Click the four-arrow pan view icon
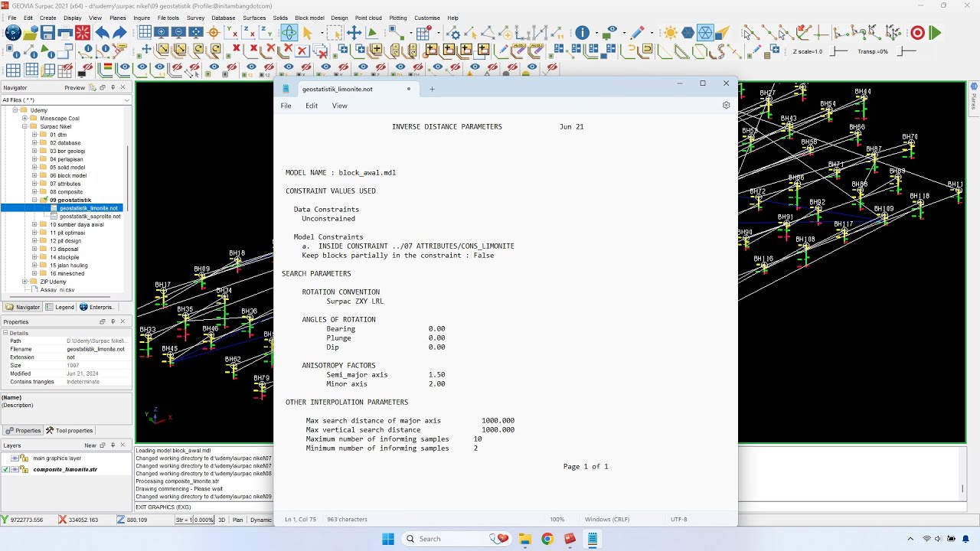The height and width of the screenshot is (551, 980). [354, 33]
